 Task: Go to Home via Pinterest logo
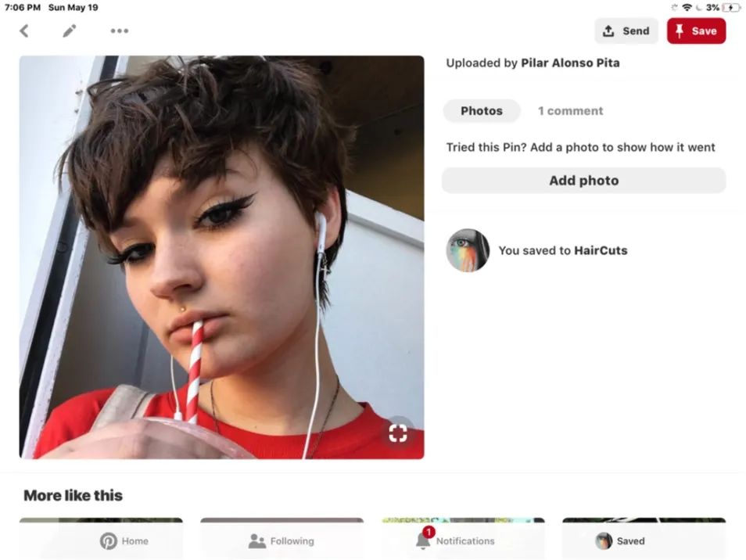[x=124, y=541]
